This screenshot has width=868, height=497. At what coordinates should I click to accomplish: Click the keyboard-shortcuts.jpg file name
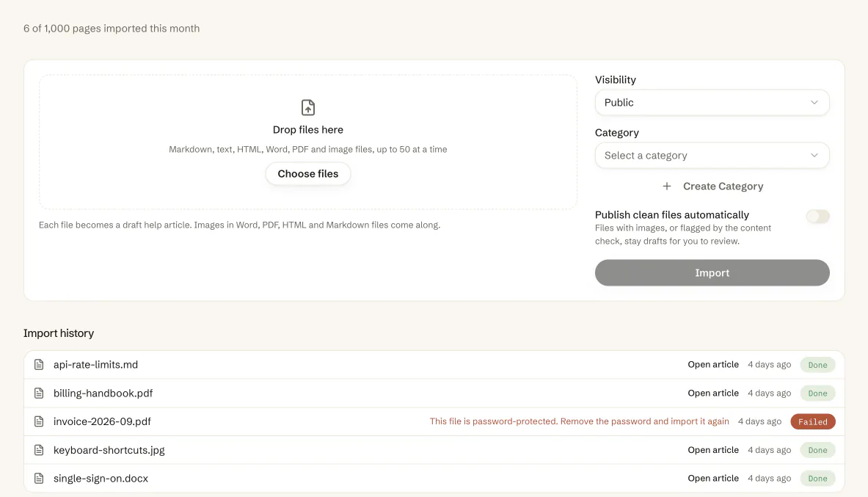(109, 450)
